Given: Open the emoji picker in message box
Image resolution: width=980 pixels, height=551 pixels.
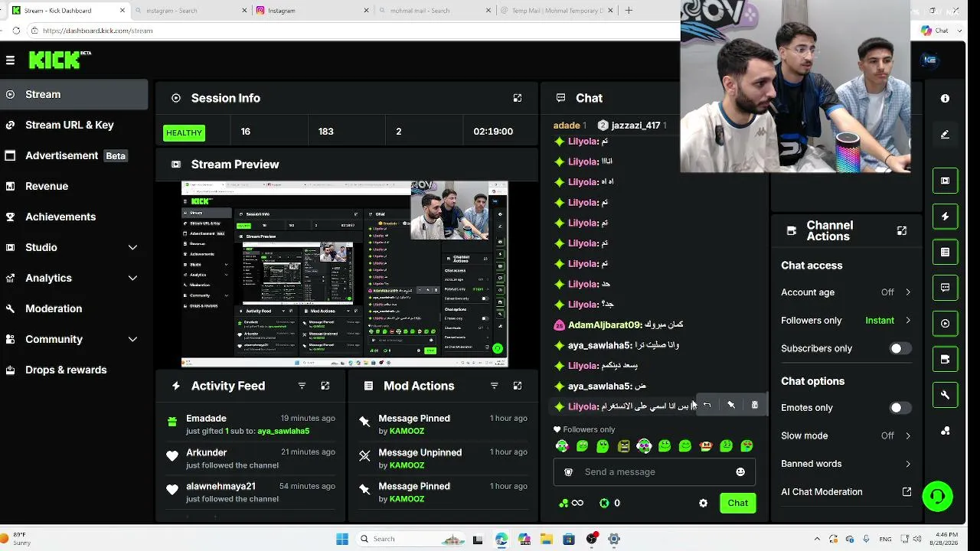Looking at the screenshot, I should click(x=740, y=472).
